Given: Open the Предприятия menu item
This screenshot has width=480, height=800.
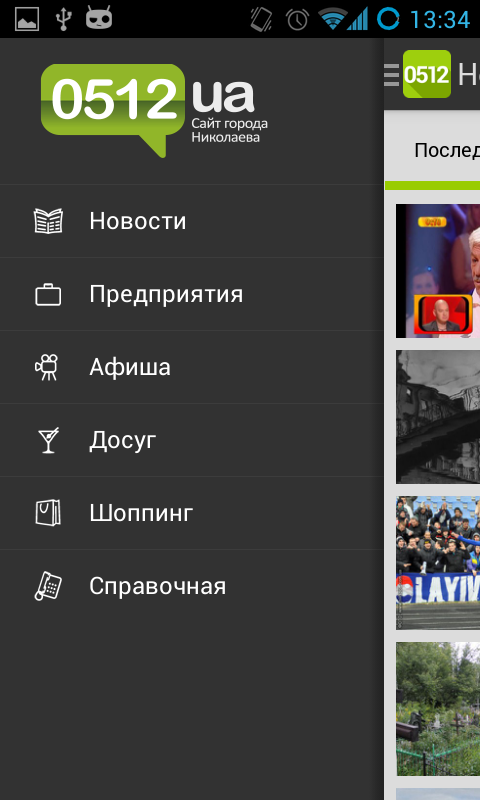Looking at the screenshot, I should point(192,294).
